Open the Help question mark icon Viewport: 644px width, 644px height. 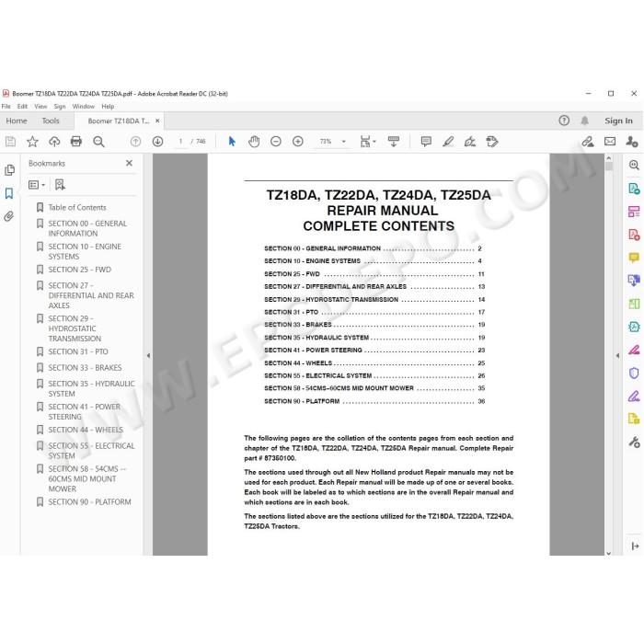[x=564, y=121]
